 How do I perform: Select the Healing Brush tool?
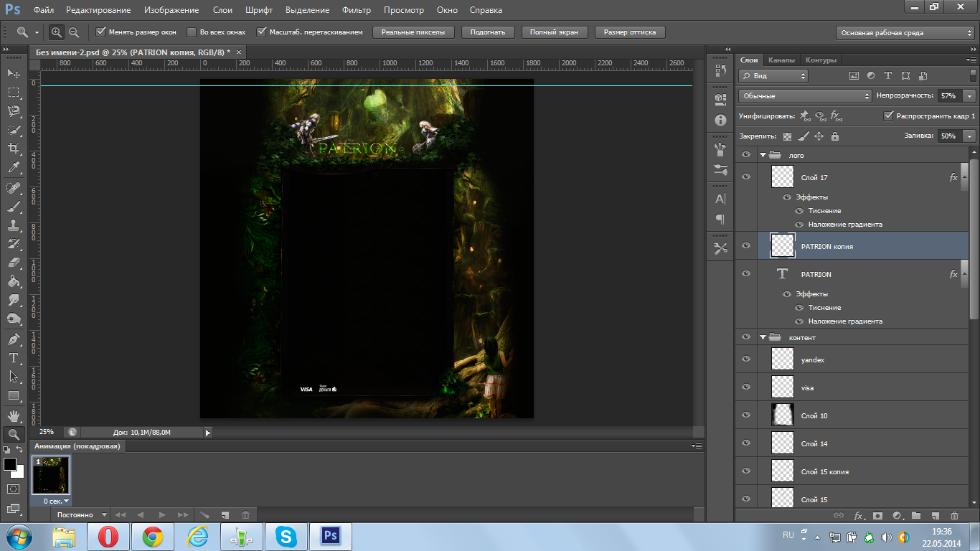pyautogui.click(x=14, y=188)
